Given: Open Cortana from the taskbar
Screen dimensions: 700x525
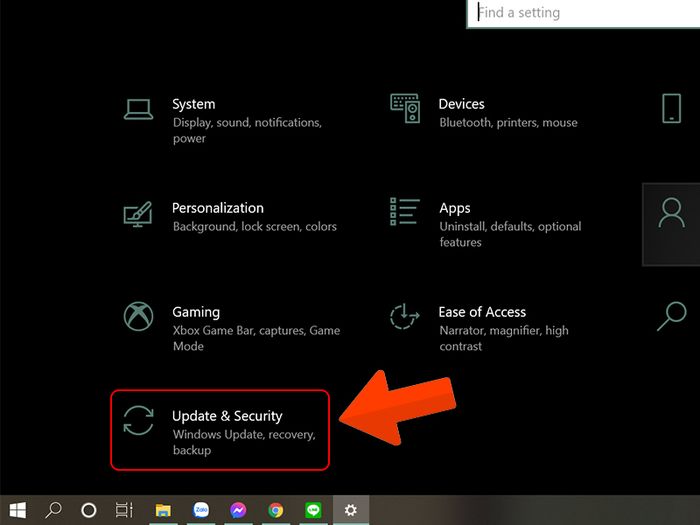Looking at the screenshot, I should (88, 510).
